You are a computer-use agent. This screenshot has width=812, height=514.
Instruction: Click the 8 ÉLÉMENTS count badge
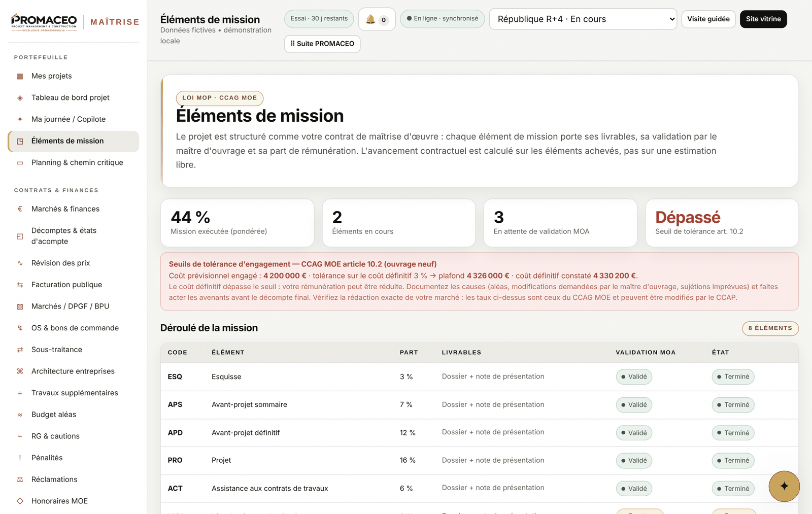coord(770,328)
